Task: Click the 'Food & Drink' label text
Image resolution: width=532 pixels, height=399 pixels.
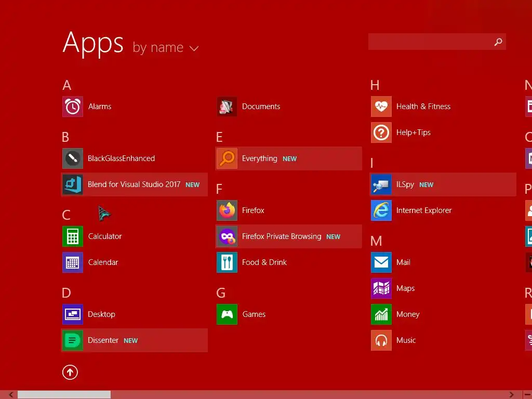Action: [264, 262]
